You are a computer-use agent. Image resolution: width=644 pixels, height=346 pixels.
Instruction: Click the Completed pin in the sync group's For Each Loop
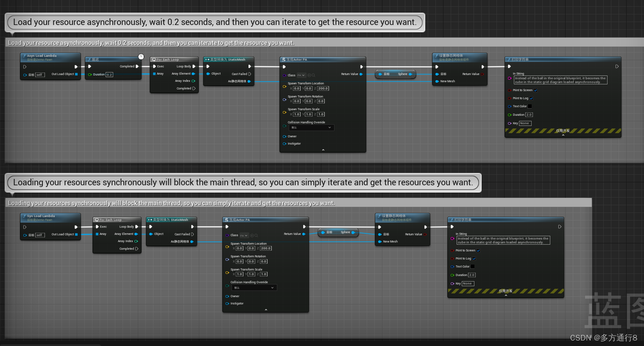(x=137, y=249)
